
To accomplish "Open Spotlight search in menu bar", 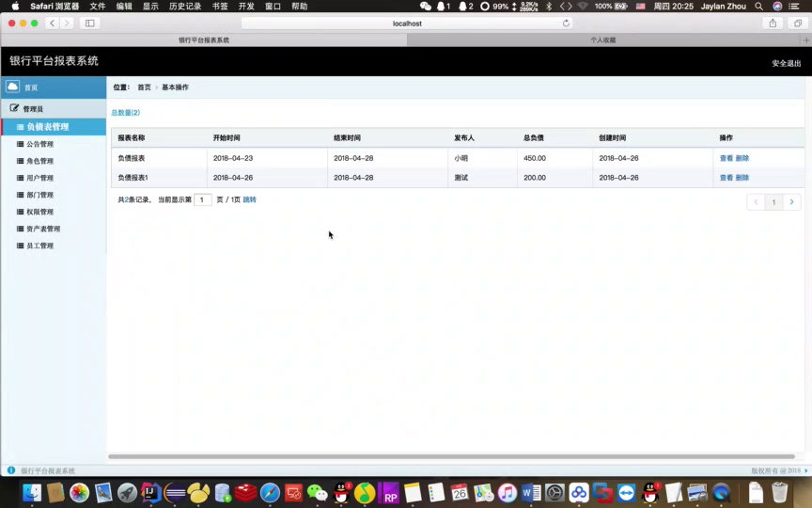I will pyautogui.click(x=758, y=7).
